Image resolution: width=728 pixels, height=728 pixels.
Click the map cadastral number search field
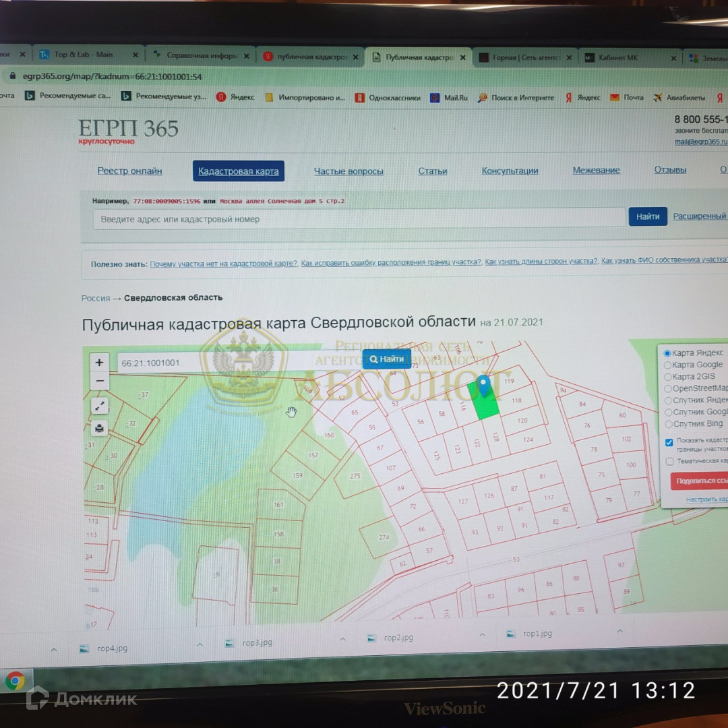[x=239, y=362]
